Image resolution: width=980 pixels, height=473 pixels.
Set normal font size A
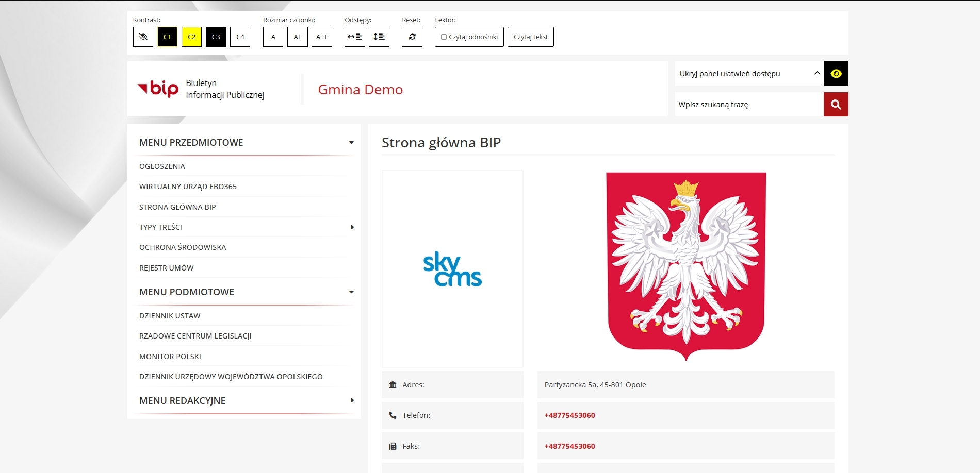[273, 37]
